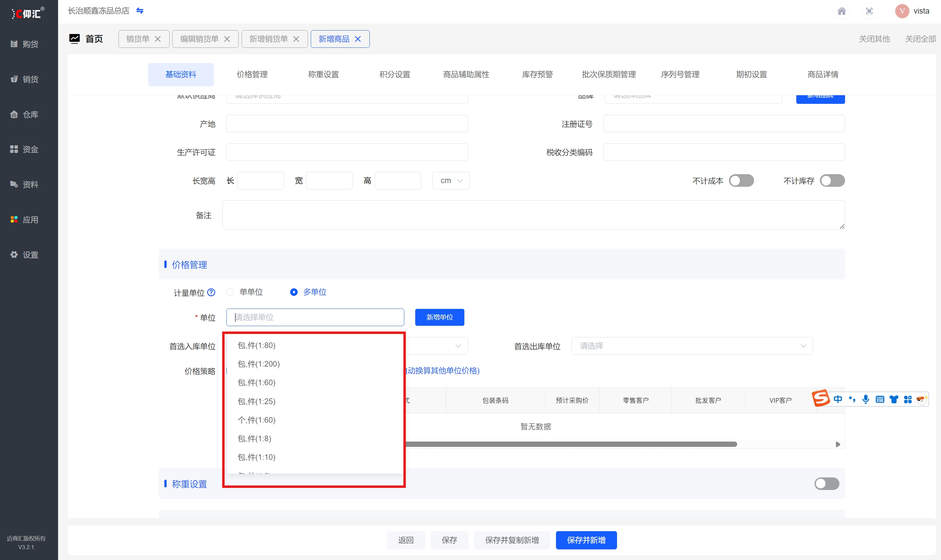The width and height of the screenshot is (941, 560).
Task: Click the 新增单位 button
Action: click(x=439, y=317)
